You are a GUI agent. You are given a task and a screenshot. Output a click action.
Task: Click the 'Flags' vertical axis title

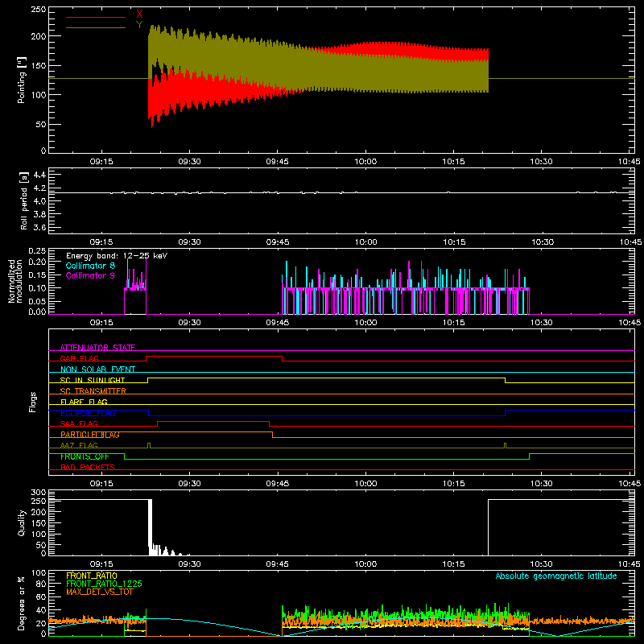pos(32,402)
